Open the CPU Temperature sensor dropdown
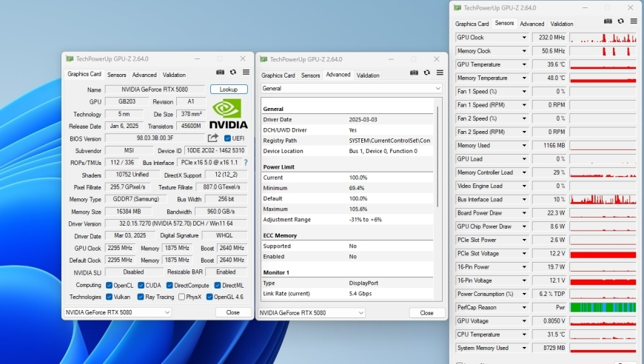This screenshot has width=644, height=364. tap(524, 334)
